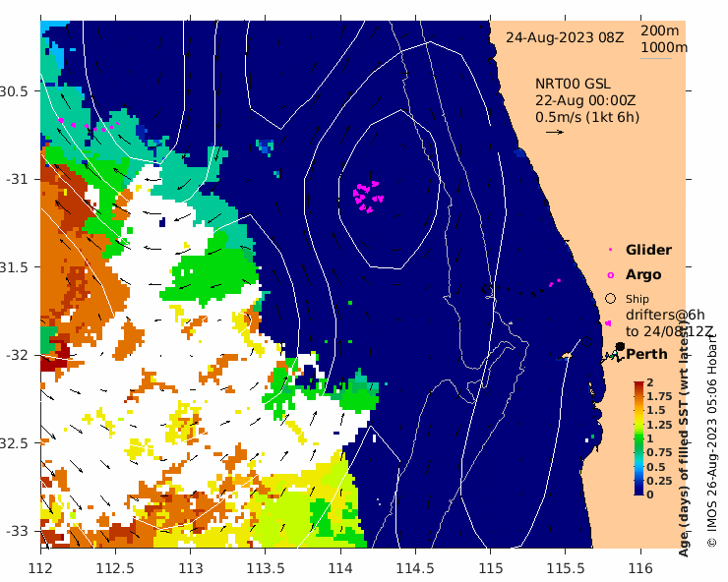Click the longitude axis label '113'
The height and width of the screenshot is (582, 728).
pos(190,568)
